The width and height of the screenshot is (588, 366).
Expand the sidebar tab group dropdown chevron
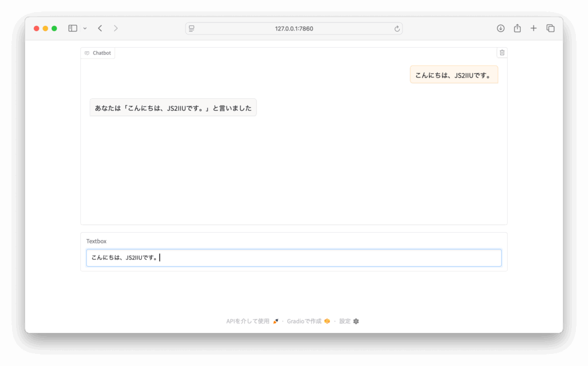click(x=85, y=28)
